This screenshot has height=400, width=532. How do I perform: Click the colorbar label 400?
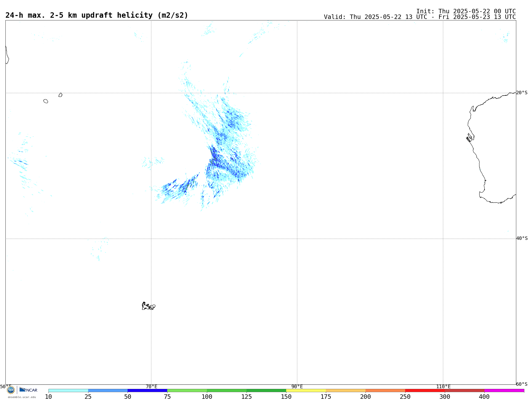coord(485,397)
